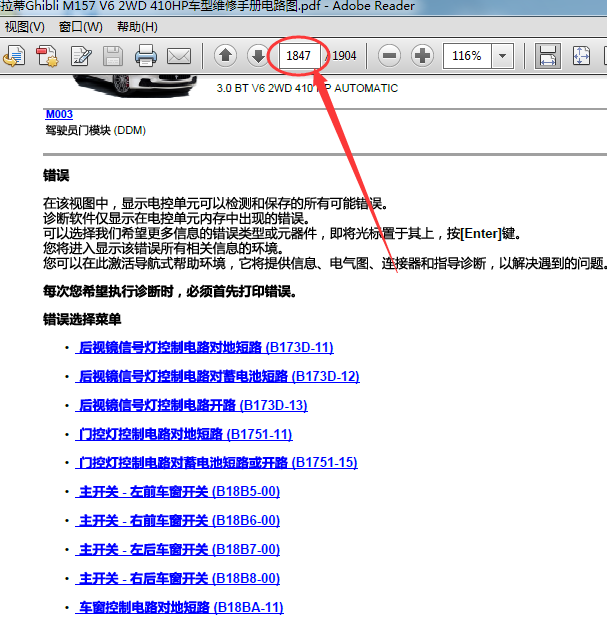Open link 后视镜信号灯控制电路对蓄电池短路 (B173D-12)
Screen dimensions: 607x619
(x=218, y=376)
